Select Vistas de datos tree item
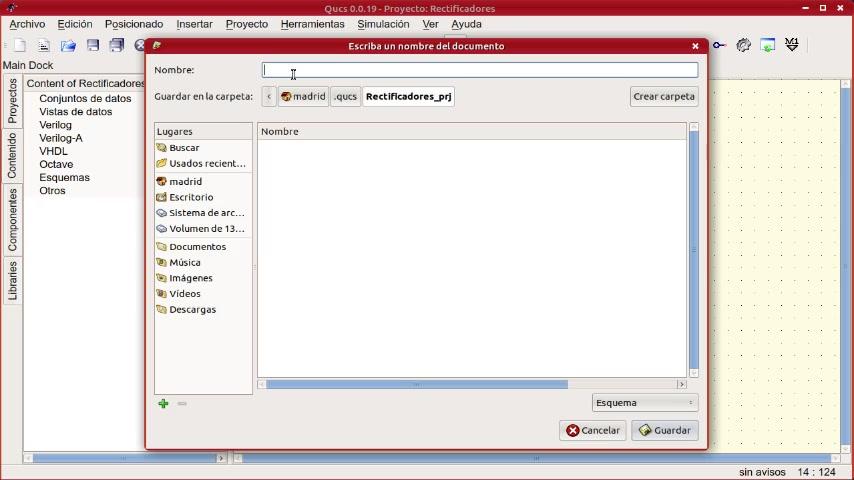The width and height of the screenshot is (854, 480). [76, 112]
